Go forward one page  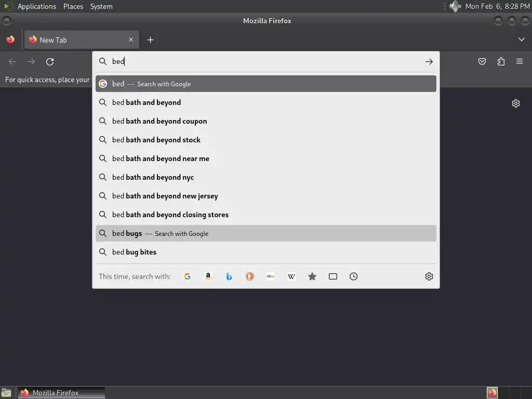click(31, 62)
